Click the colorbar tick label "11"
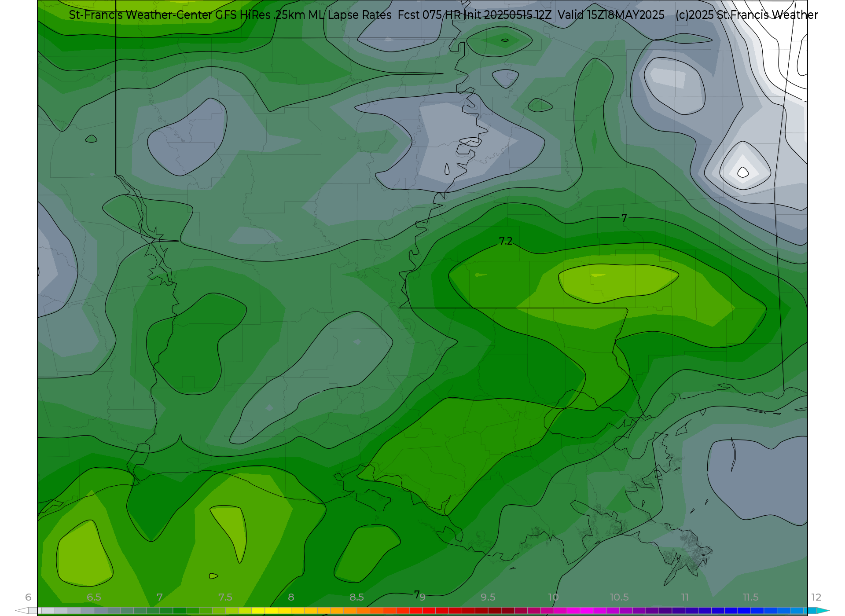This screenshot has height=616, width=845. click(685, 597)
